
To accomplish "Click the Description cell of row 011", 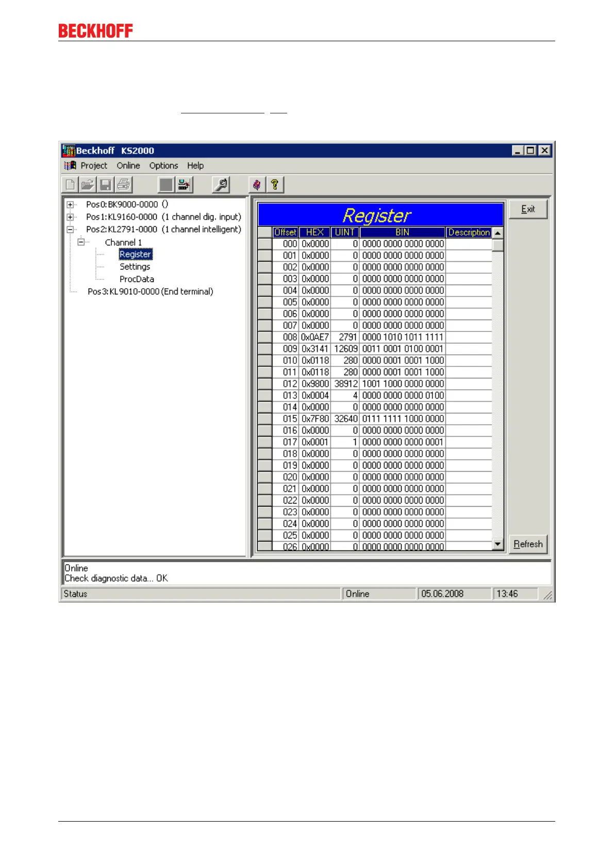I will [x=469, y=372].
